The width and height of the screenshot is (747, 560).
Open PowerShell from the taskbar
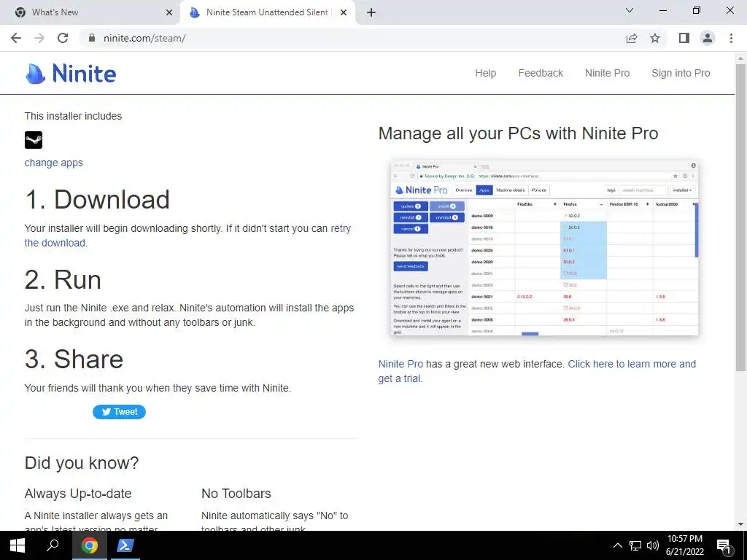click(125, 545)
